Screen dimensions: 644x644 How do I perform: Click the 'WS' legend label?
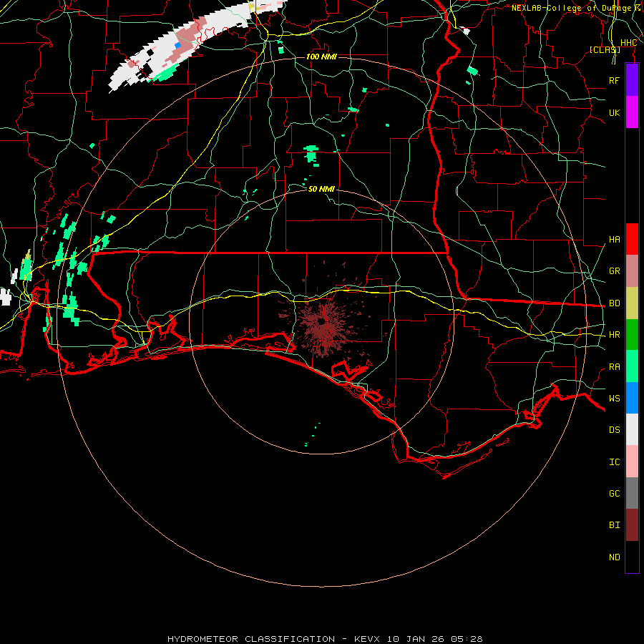pos(614,399)
